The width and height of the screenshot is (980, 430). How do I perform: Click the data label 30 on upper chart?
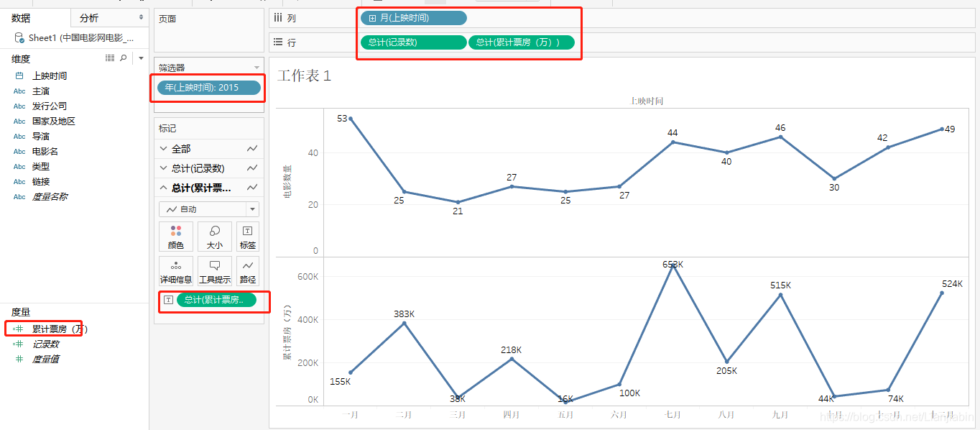coord(834,187)
